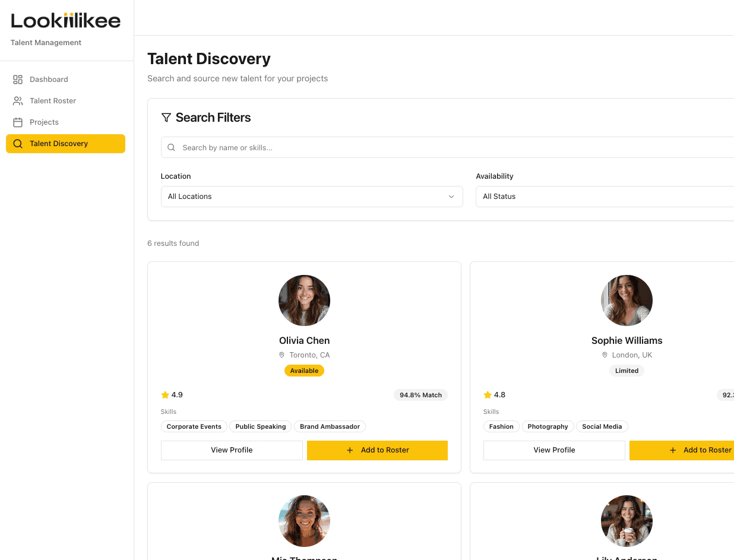View Profile of Olivia Chen
This screenshot has width=734, height=560.
pyautogui.click(x=232, y=450)
